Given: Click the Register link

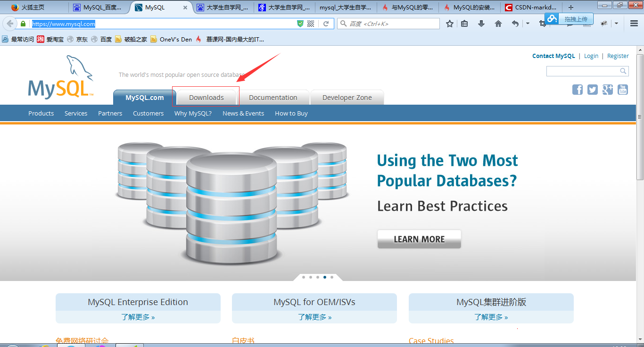Looking at the screenshot, I should pos(618,56).
